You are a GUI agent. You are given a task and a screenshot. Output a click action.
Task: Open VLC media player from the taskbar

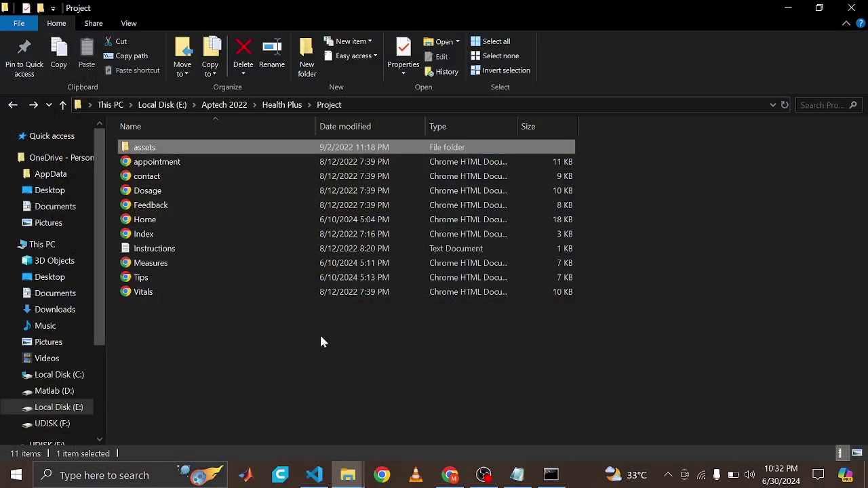coord(416,474)
